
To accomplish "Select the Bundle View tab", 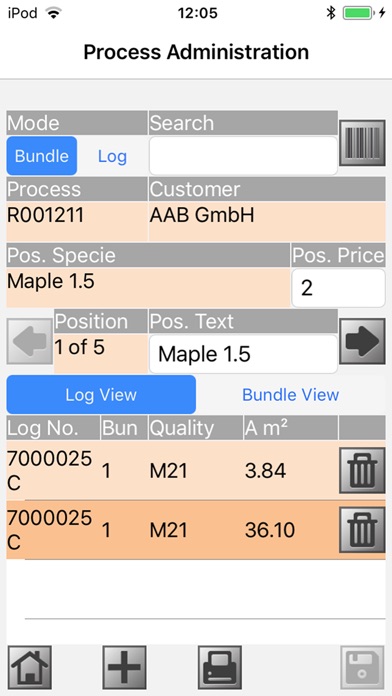I will point(290,395).
